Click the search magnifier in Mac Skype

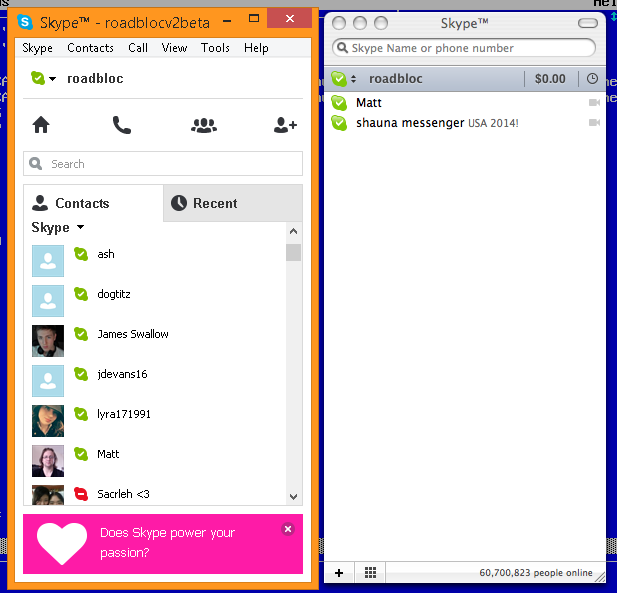click(x=343, y=48)
